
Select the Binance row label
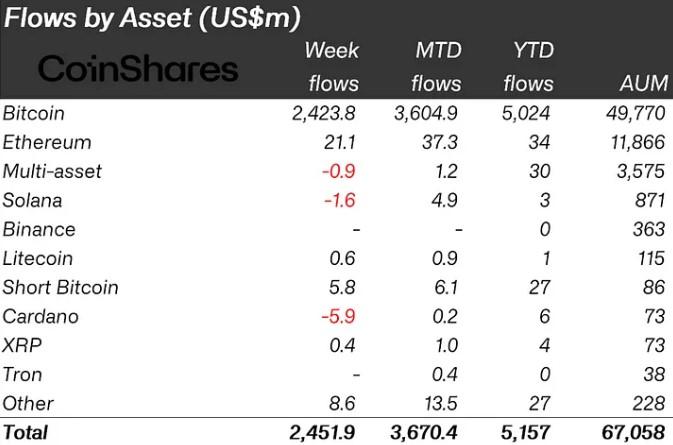[39, 230]
